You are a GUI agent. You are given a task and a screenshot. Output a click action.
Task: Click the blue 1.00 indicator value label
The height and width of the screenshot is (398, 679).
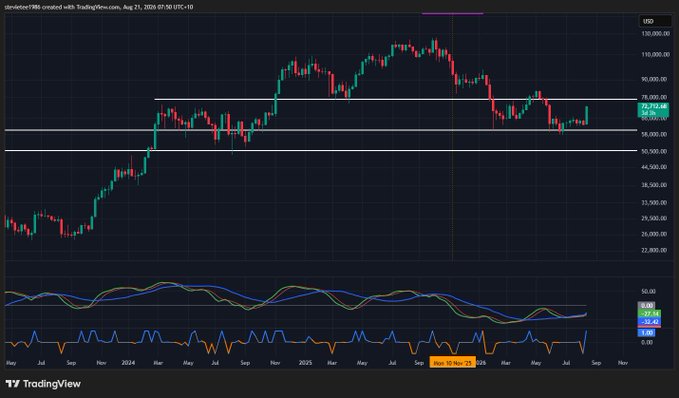(x=647, y=333)
